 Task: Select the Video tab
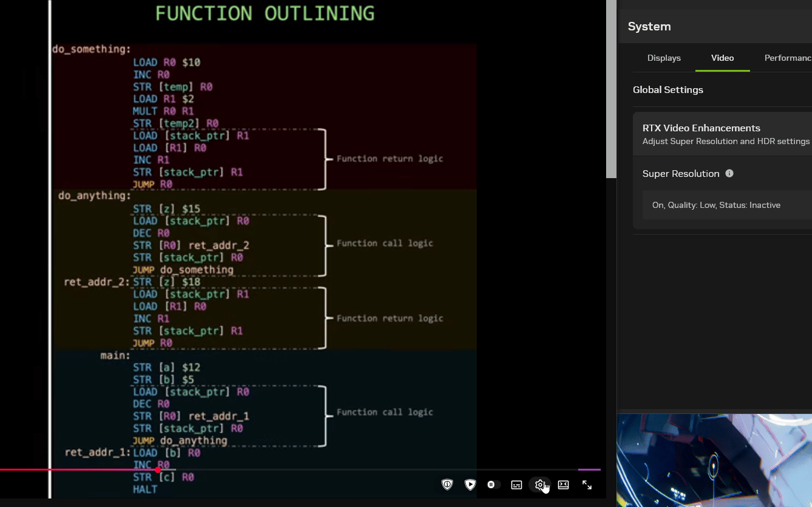click(722, 58)
